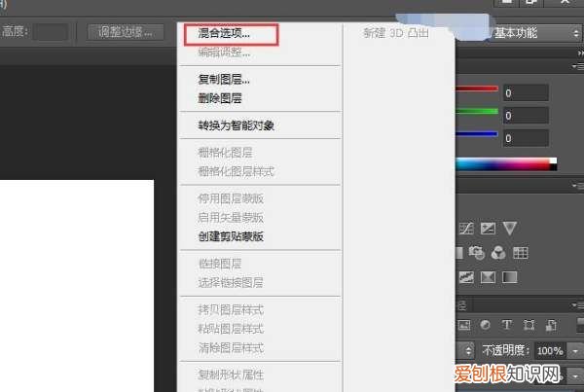This screenshot has height=392, width=584.
Task: Click the greyed 启用矢量蒙版 entry
Action: pyautogui.click(x=231, y=218)
